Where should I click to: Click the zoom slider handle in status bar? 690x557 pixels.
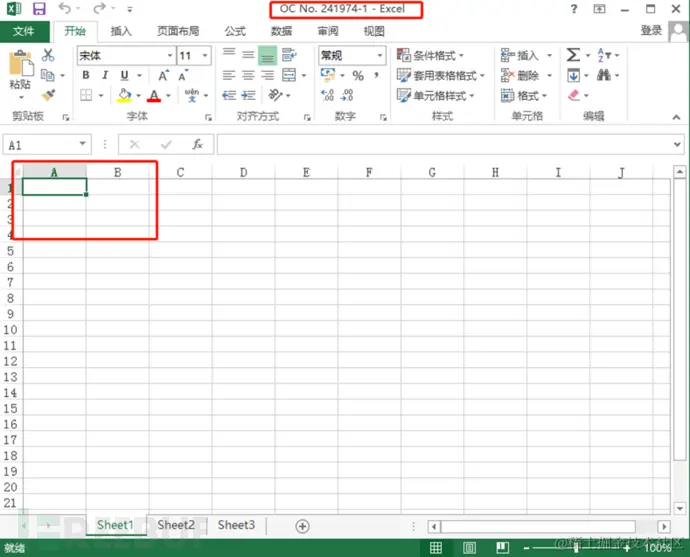tap(576, 548)
